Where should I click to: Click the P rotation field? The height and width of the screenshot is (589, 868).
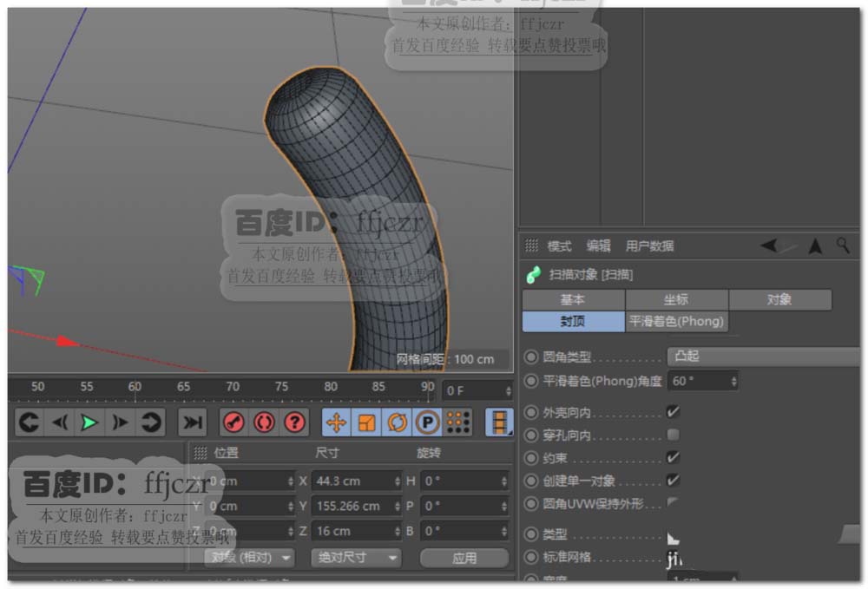point(464,506)
